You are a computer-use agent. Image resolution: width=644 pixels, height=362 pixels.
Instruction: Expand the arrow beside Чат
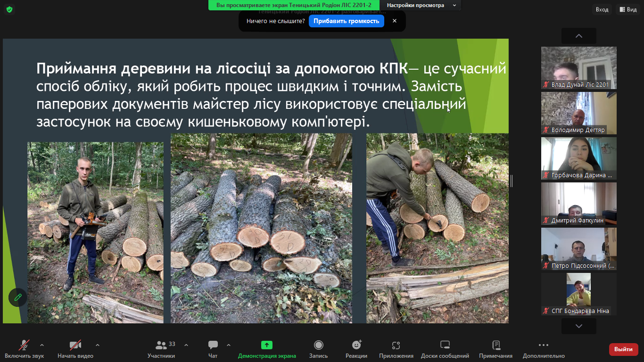tap(229, 345)
